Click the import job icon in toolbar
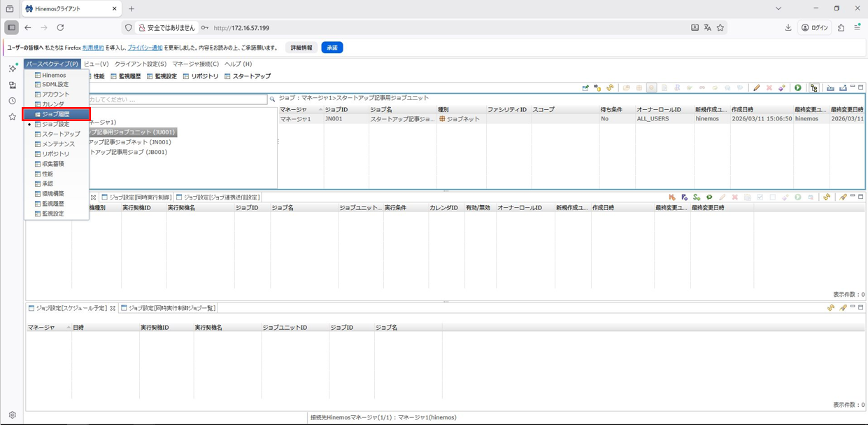 click(830, 88)
